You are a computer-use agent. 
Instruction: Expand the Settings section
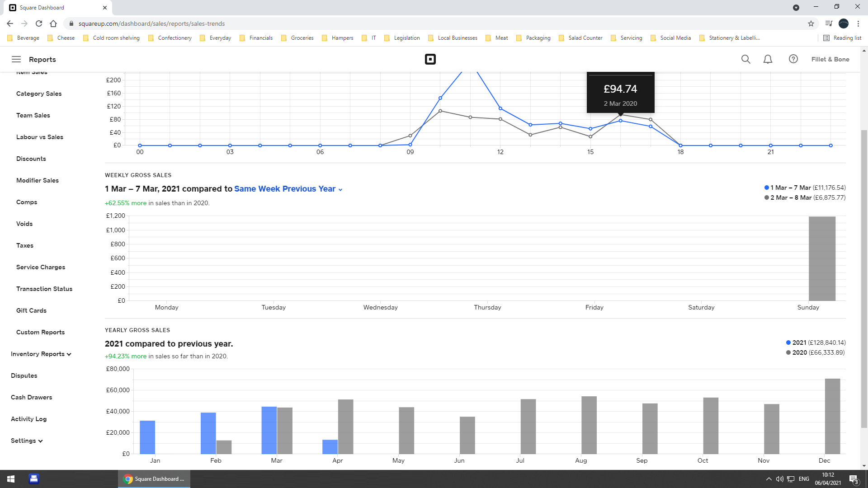pos(27,441)
